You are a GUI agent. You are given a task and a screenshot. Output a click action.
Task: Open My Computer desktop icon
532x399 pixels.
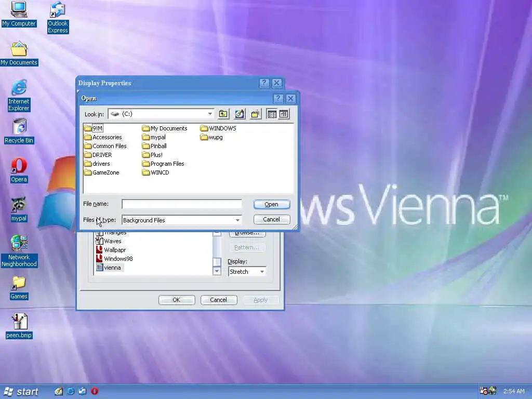(19, 14)
